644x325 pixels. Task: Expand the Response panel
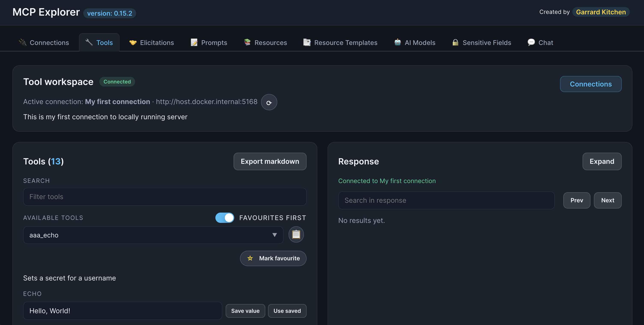pyautogui.click(x=602, y=161)
